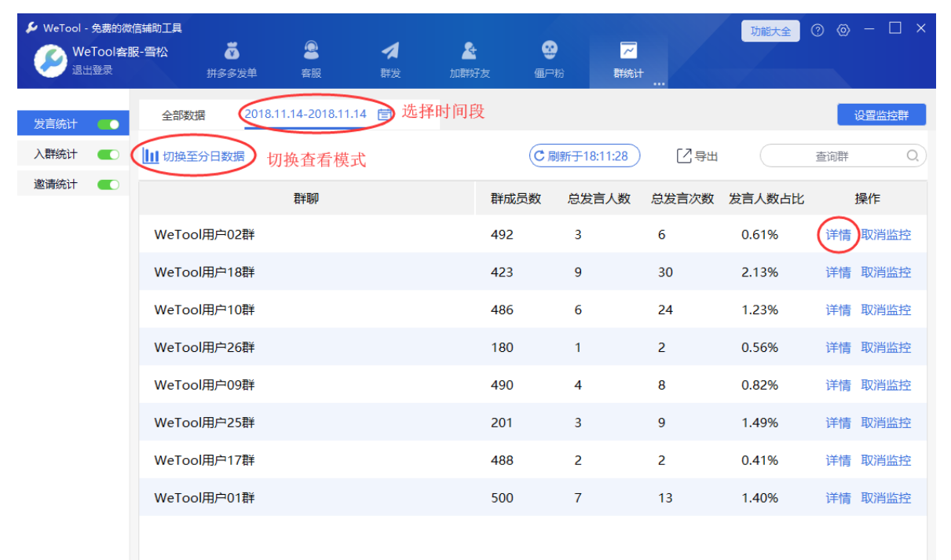Screen dimensions: 951x560
Task: Click 切换至分日数据 button
Action: [x=194, y=156]
